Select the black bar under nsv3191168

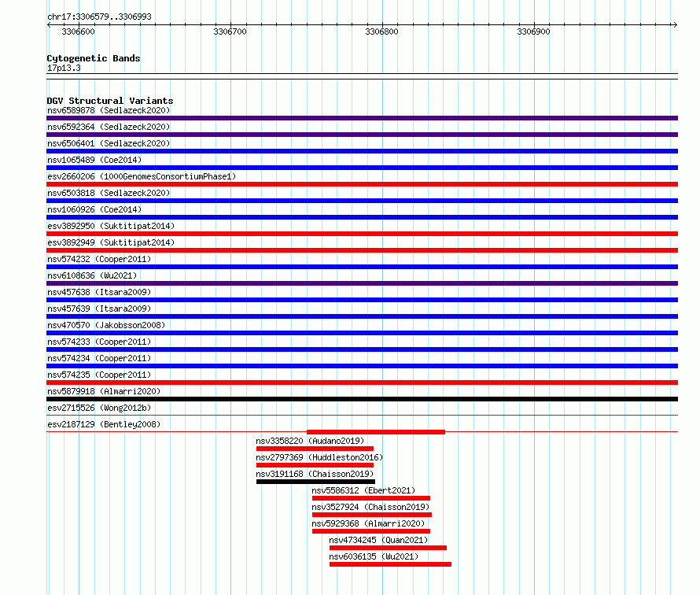click(x=315, y=482)
